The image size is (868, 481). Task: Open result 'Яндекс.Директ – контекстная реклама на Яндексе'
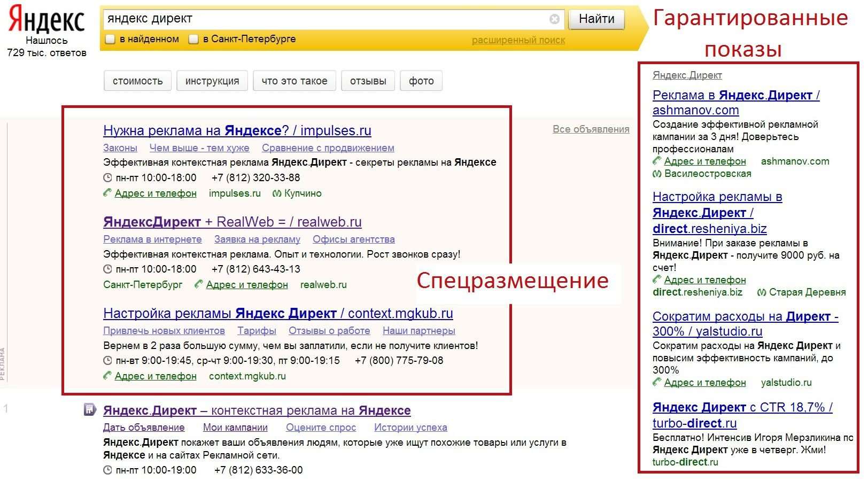257,410
